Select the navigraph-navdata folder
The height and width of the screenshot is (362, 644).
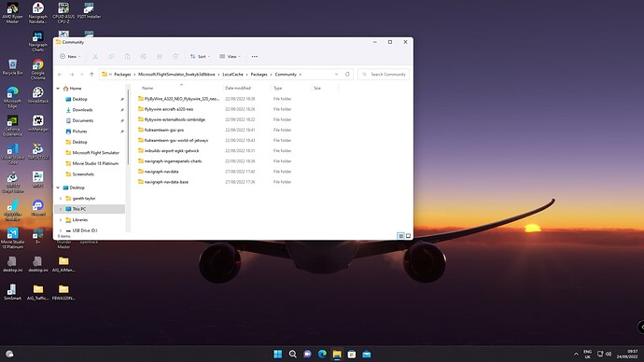(159, 171)
